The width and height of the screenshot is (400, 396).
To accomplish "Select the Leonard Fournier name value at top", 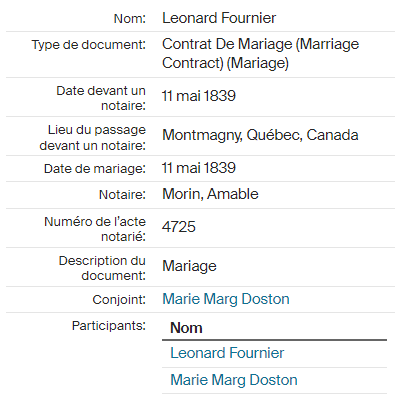I will (219, 18).
